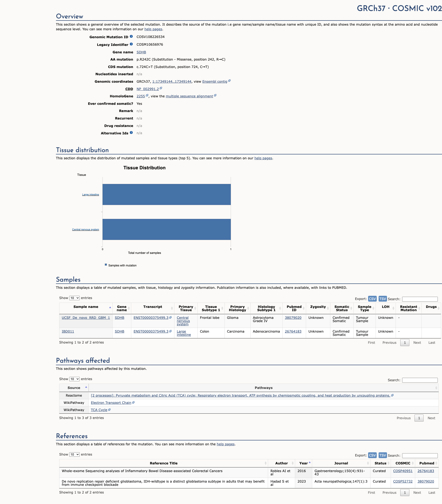Click page 1 in Samples table pagination
This screenshot has height=504, width=442.
(x=405, y=343)
